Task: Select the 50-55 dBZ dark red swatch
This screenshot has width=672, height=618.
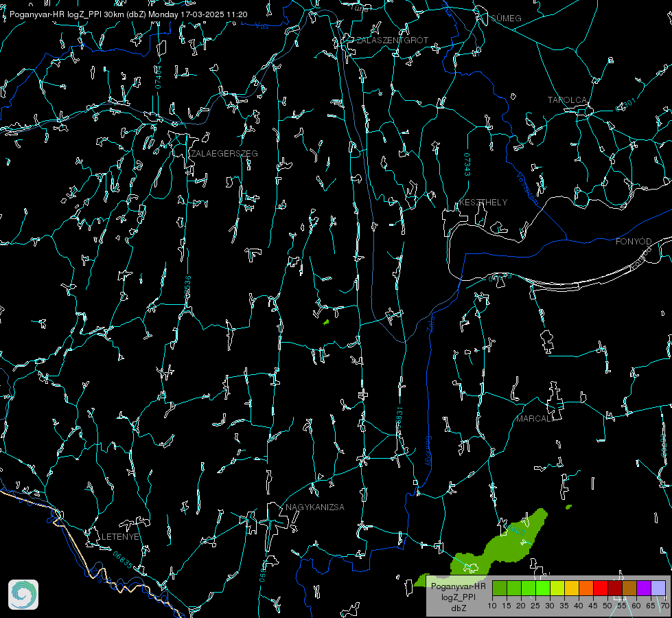Action: [615, 588]
